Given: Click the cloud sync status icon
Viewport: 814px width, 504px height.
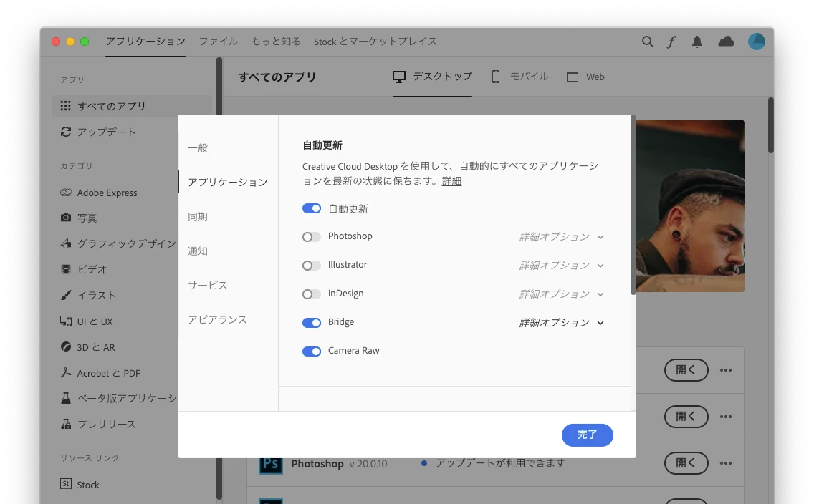Looking at the screenshot, I should point(726,42).
